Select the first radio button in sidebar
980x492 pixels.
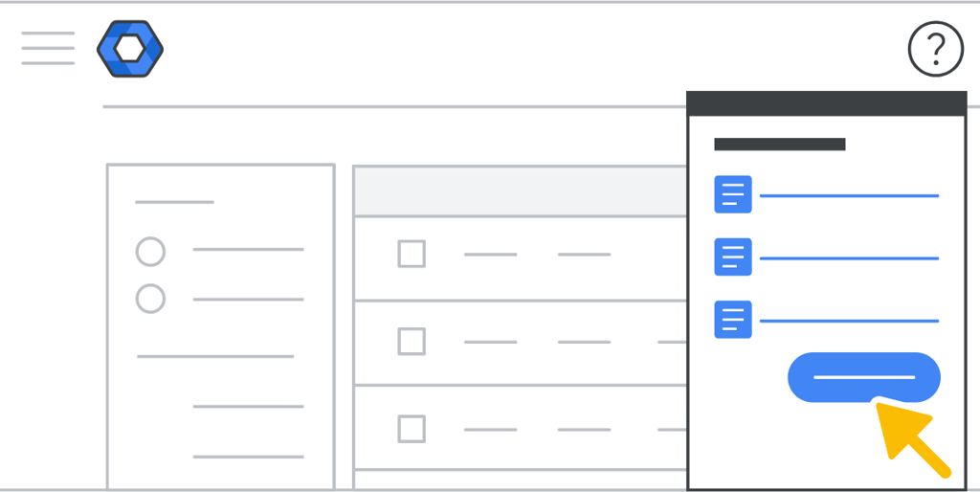(x=150, y=252)
